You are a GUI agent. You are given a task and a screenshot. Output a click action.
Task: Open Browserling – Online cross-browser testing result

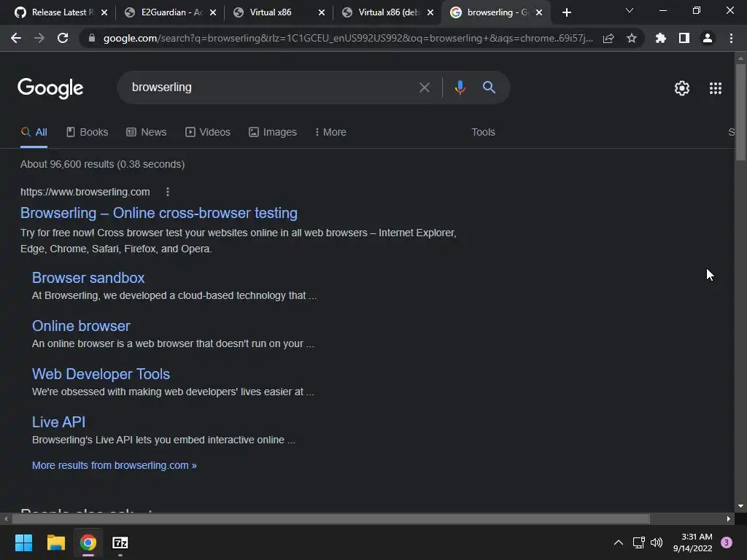tap(158, 213)
